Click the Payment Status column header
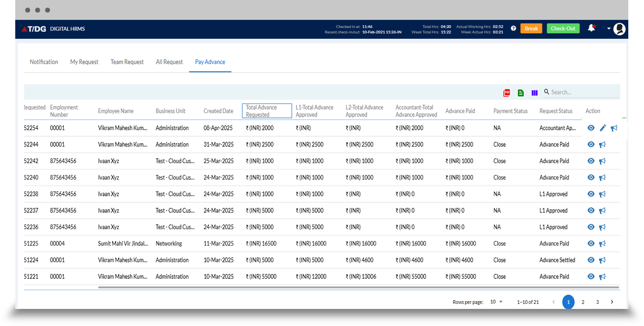 click(511, 111)
